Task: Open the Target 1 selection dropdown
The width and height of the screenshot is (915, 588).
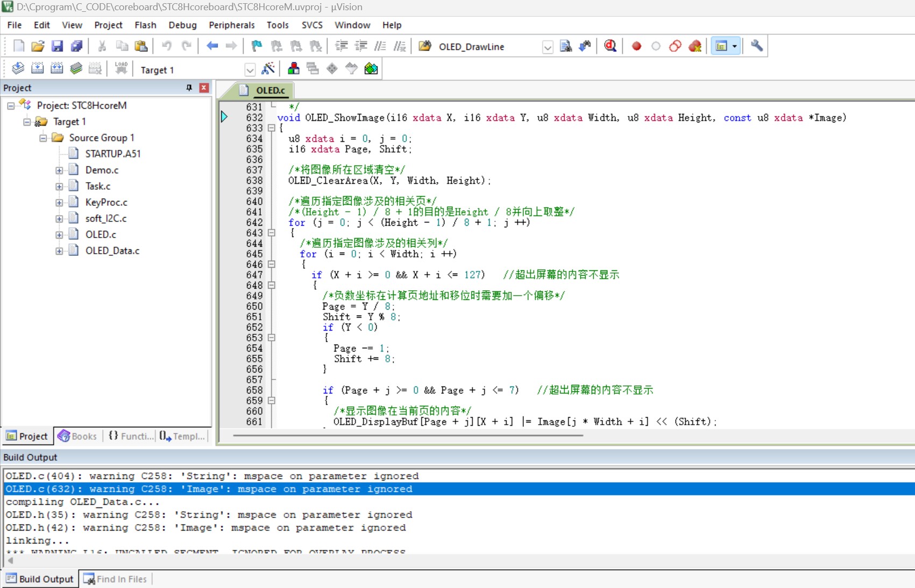Action: pyautogui.click(x=250, y=70)
